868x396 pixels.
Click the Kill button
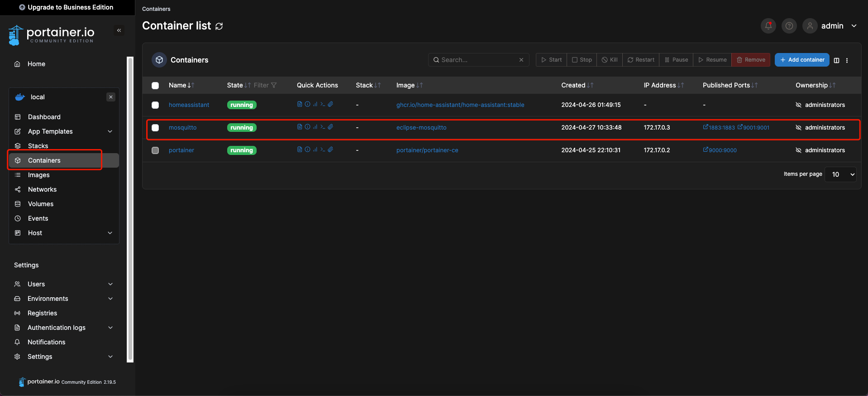point(610,60)
